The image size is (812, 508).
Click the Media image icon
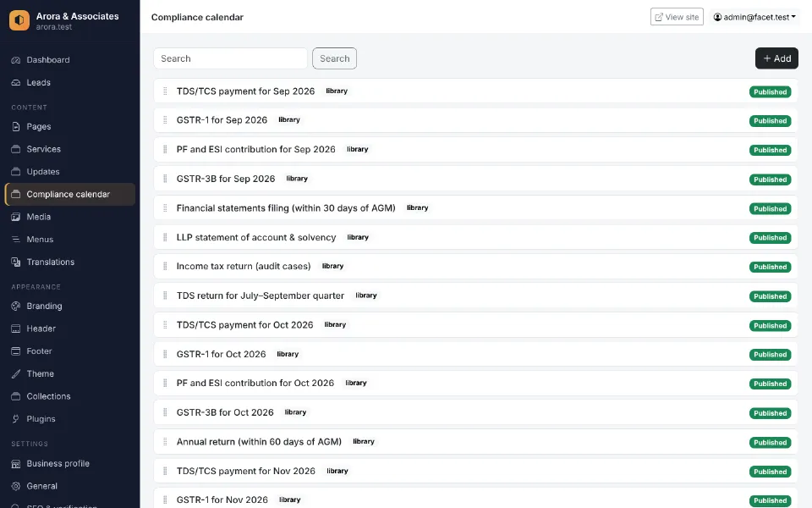point(16,217)
